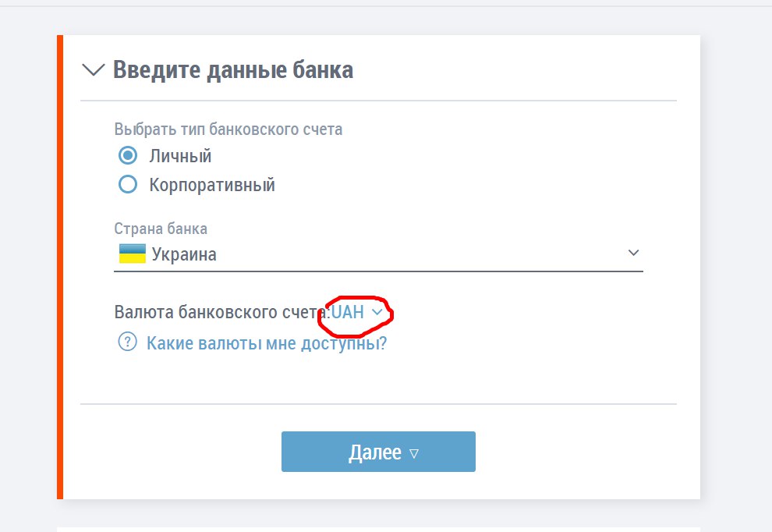Click the orange bar on panel edge
The height and width of the screenshot is (532, 772).
click(60, 267)
